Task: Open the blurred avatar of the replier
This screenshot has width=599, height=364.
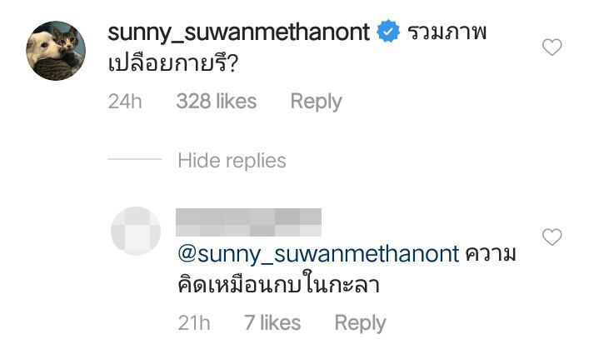Action: (x=136, y=231)
